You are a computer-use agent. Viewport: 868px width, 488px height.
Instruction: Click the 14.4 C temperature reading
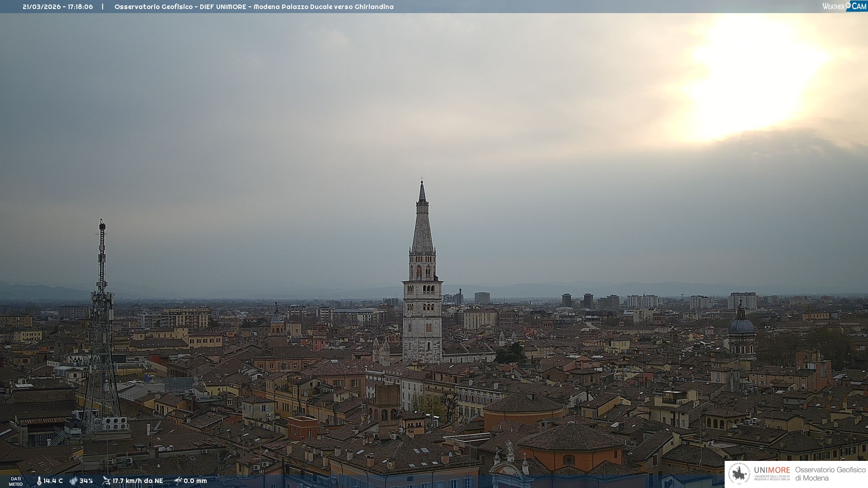[x=53, y=481]
